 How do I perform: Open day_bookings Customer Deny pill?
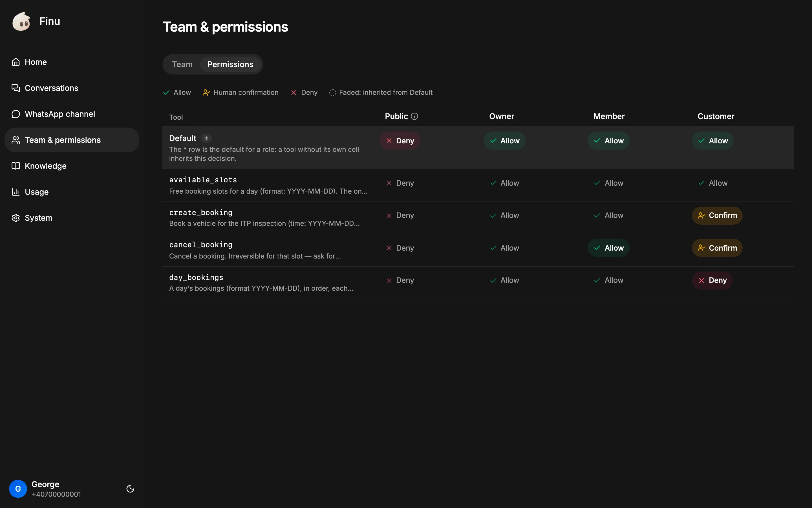coord(712,281)
